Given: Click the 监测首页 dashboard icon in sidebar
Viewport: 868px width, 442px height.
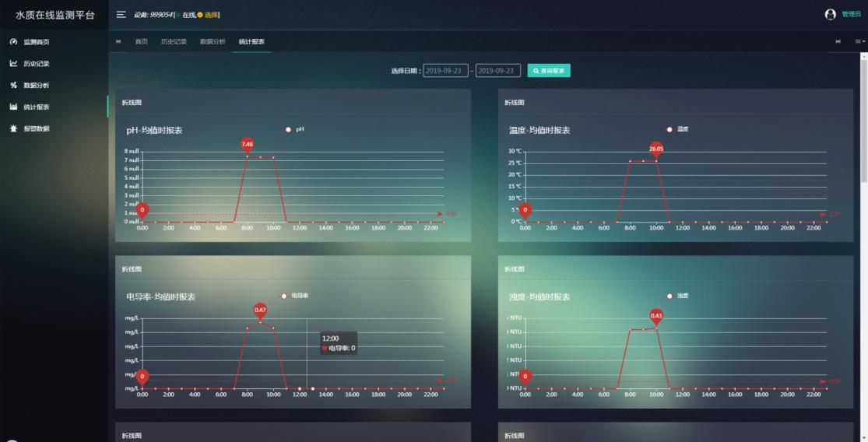Looking at the screenshot, I should (13, 42).
